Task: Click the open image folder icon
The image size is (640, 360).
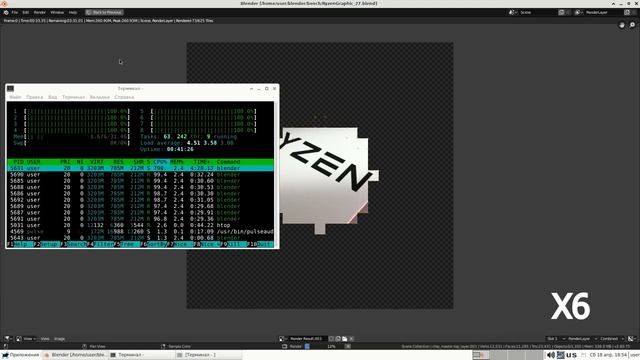Action: [x=344, y=338]
